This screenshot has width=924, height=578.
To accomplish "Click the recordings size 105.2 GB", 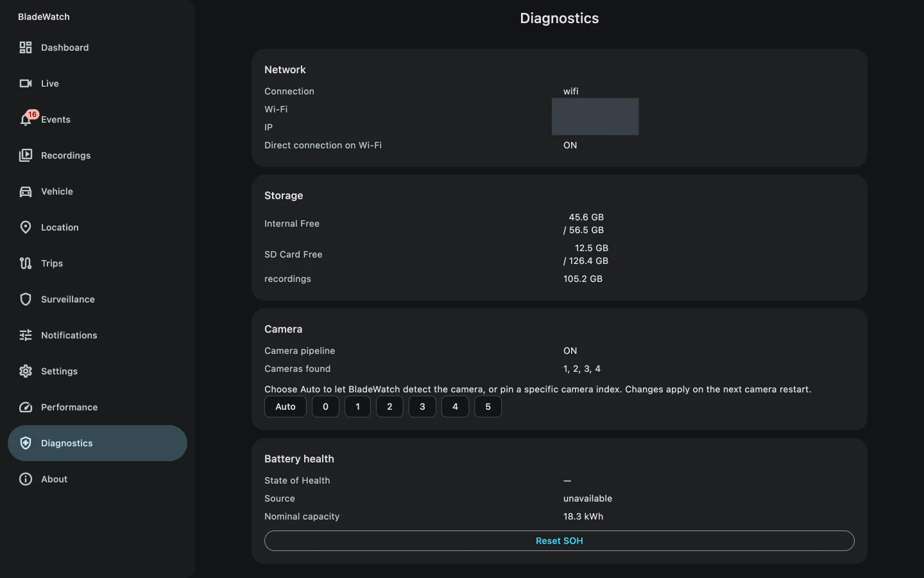I will point(583,279).
